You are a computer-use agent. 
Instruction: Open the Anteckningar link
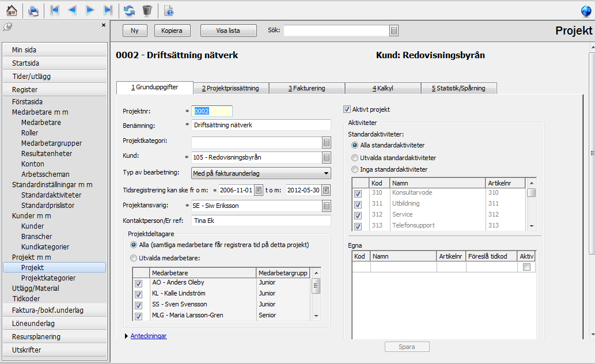click(149, 336)
